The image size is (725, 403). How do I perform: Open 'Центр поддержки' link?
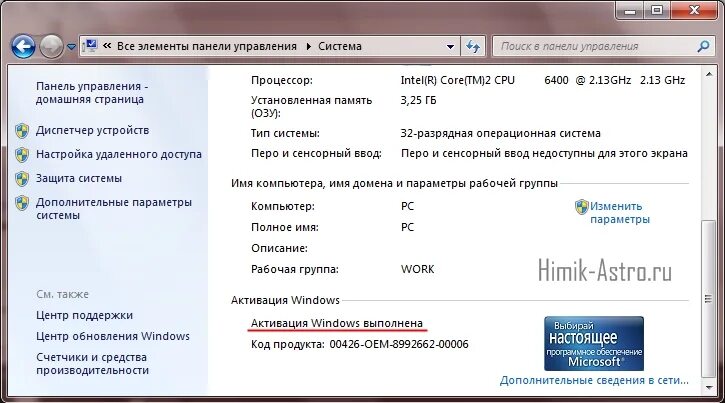(85, 315)
